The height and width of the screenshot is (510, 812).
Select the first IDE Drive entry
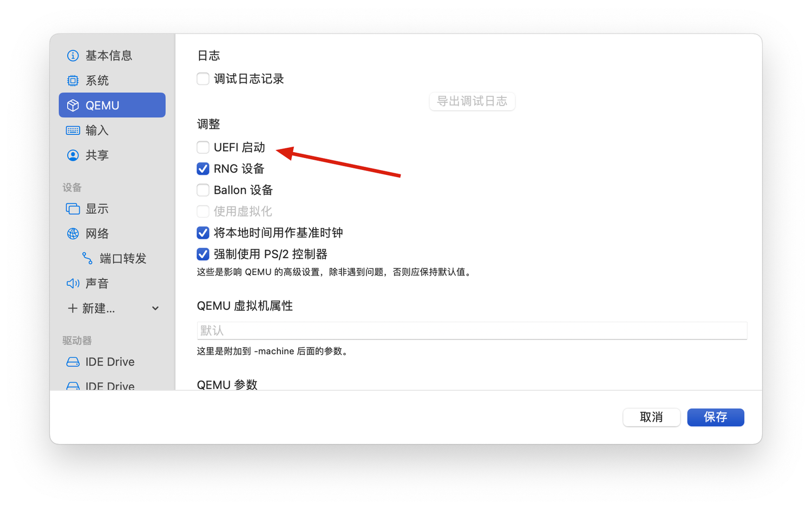112,362
